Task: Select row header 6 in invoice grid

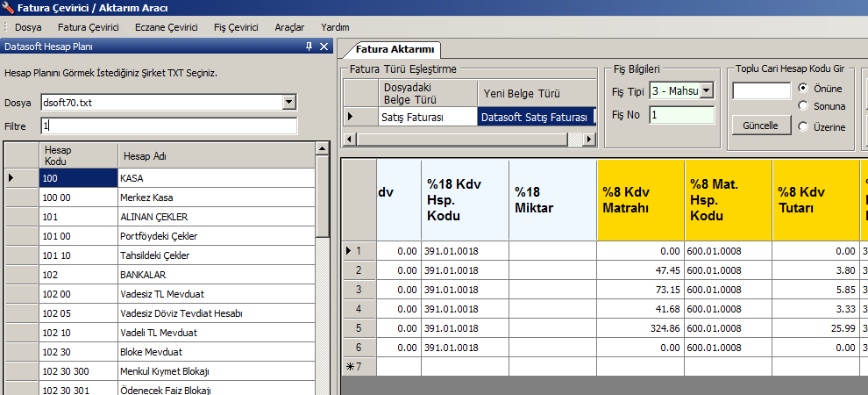Action: pyautogui.click(x=359, y=348)
